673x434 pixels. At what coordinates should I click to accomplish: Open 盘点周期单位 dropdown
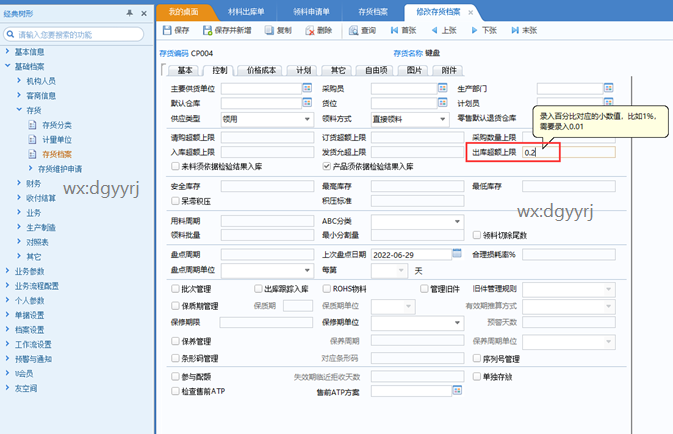coord(307,270)
